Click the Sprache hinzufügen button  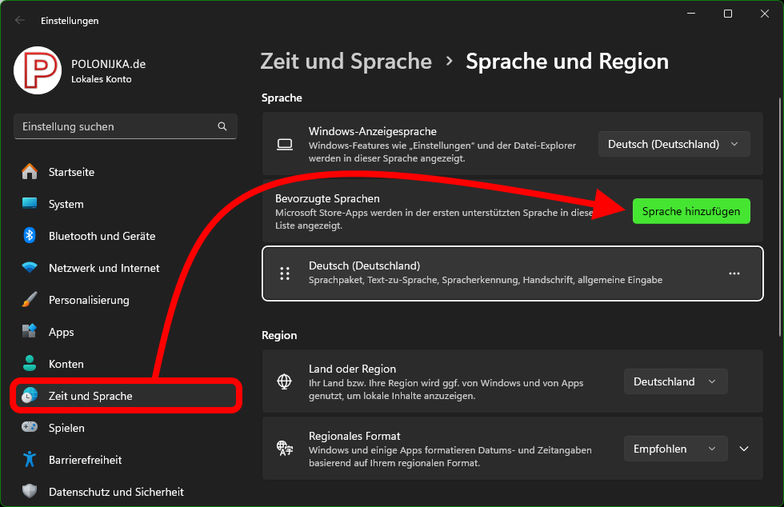tap(691, 211)
